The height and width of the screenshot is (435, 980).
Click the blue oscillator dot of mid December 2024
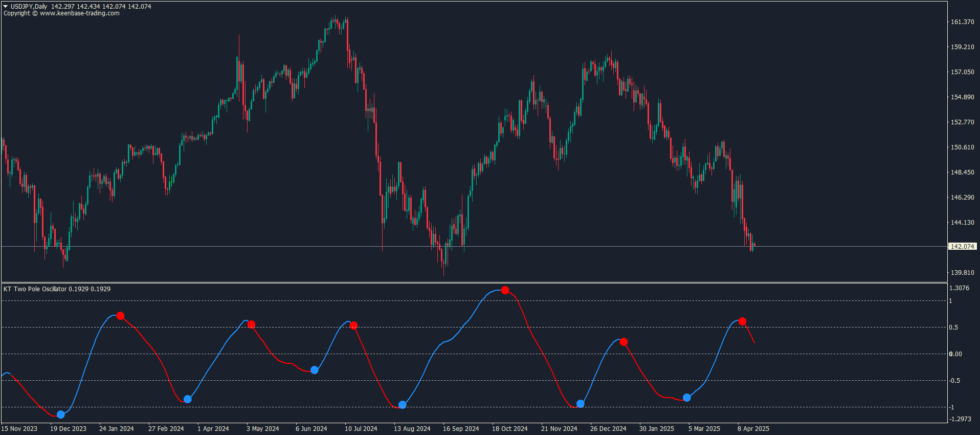pyautogui.click(x=581, y=404)
